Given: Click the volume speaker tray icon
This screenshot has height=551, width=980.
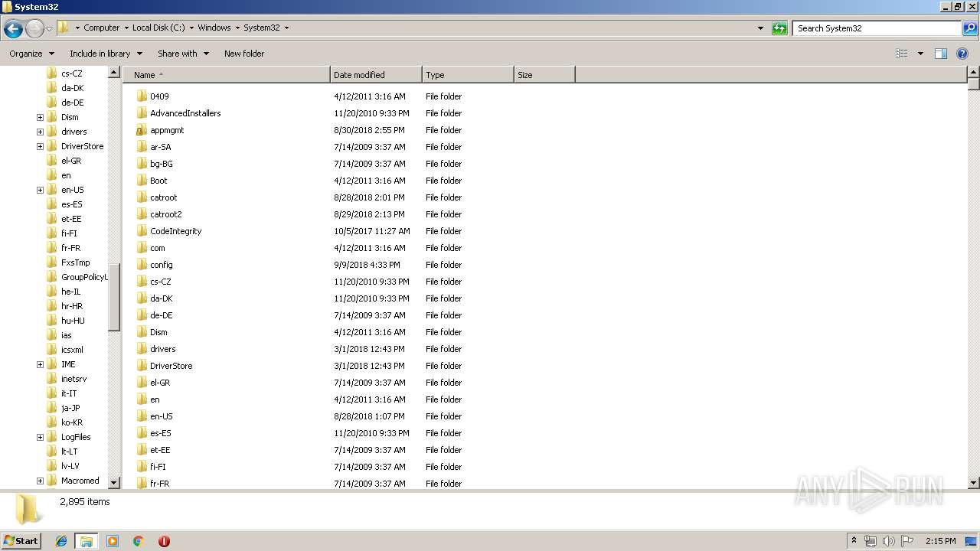Looking at the screenshot, I should [888, 541].
